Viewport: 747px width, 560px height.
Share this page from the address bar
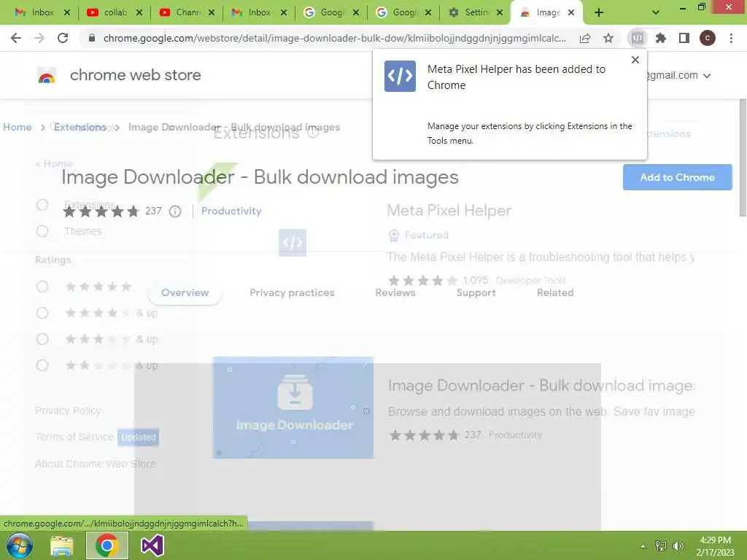[x=585, y=38]
